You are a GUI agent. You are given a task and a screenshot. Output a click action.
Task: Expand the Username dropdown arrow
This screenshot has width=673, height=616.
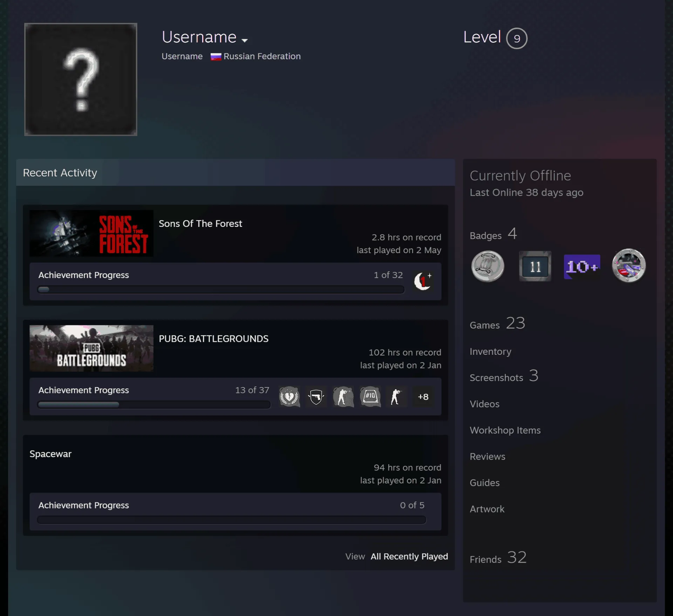[x=245, y=40]
